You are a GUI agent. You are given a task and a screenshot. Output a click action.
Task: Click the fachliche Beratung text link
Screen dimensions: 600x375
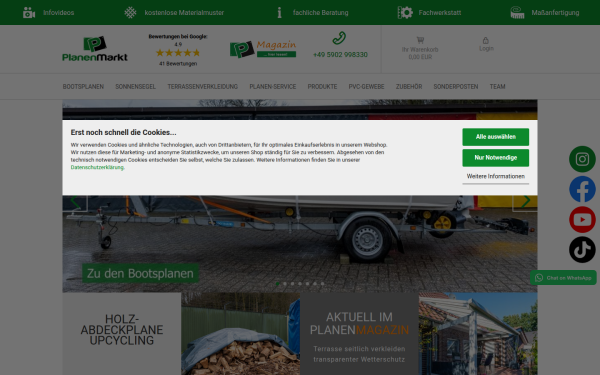click(x=321, y=13)
